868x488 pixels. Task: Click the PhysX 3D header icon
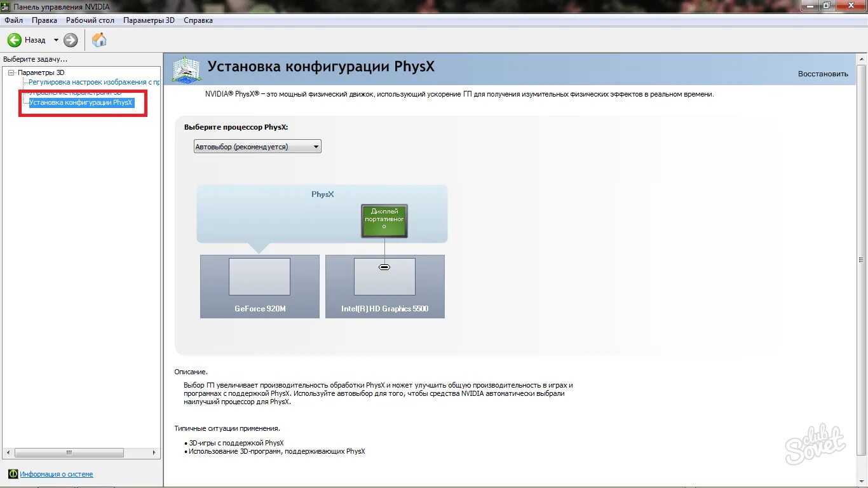coord(186,69)
